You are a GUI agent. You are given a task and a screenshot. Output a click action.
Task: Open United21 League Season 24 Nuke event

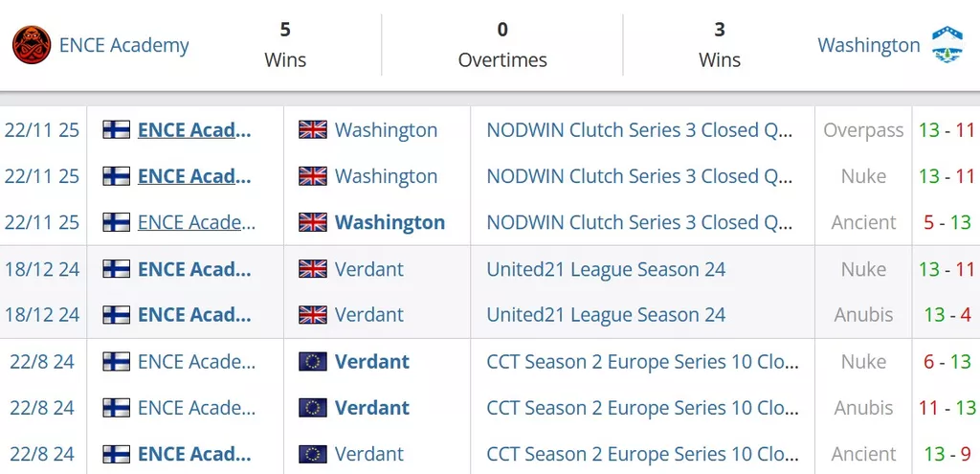click(x=606, y=269)
